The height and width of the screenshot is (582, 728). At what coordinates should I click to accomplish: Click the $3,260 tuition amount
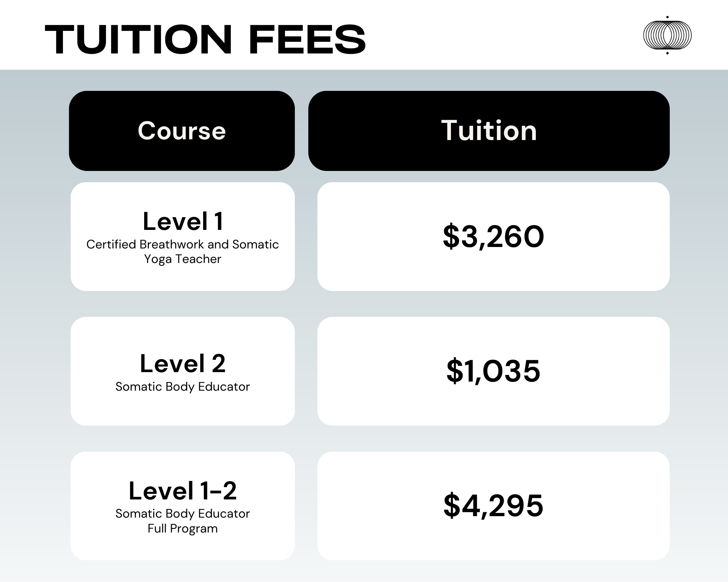[x=493, y=236]
